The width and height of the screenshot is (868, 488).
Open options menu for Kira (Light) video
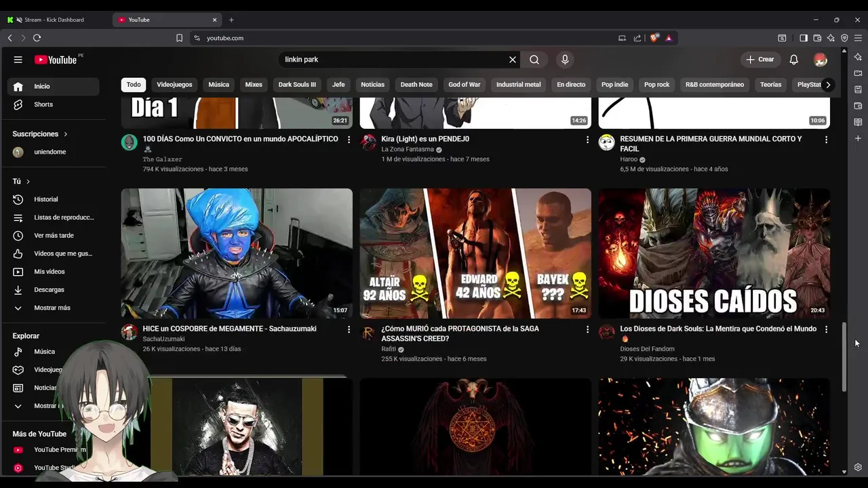[588, 140]
